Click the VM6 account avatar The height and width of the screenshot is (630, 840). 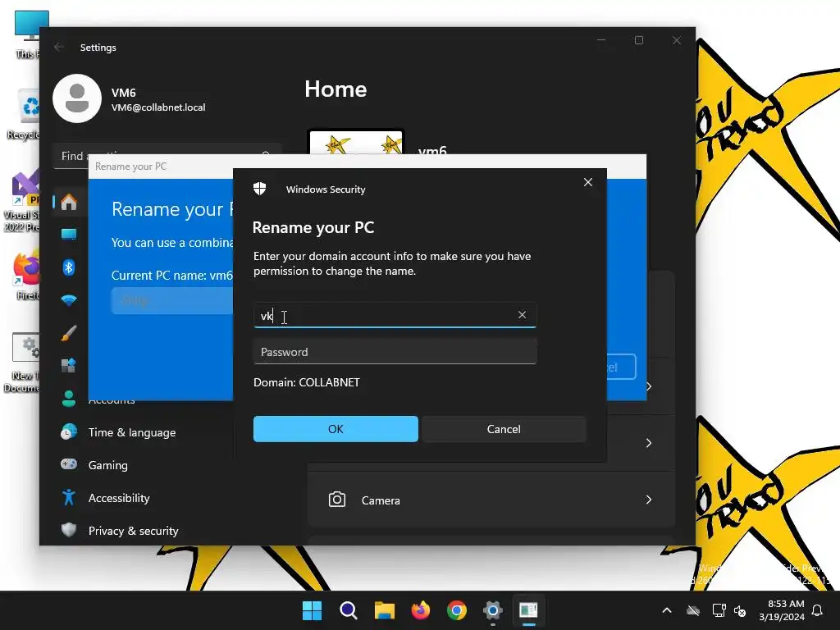(77, 98)
